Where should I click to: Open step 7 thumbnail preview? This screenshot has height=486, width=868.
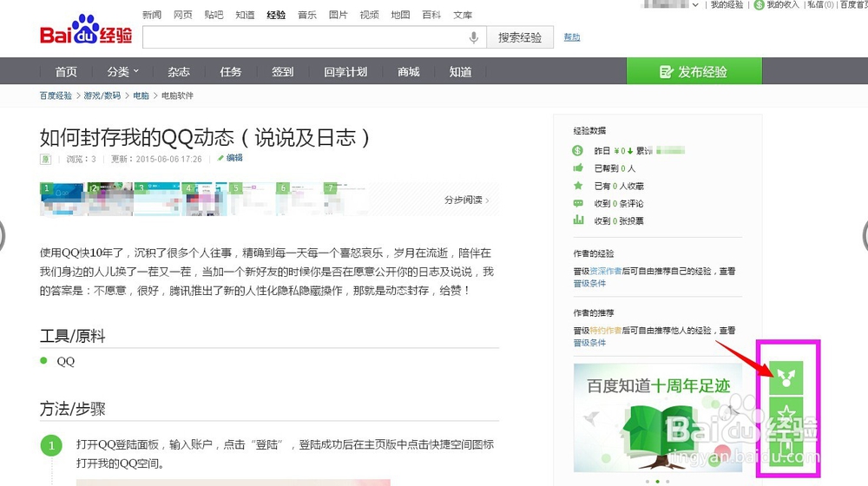point(346,200)
